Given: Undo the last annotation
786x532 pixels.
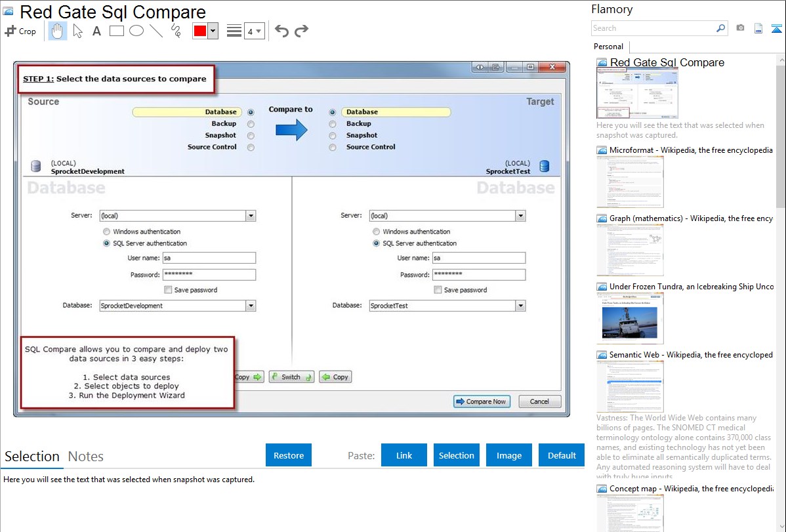Looking at the screenshot, I should [x=281, y=31].
